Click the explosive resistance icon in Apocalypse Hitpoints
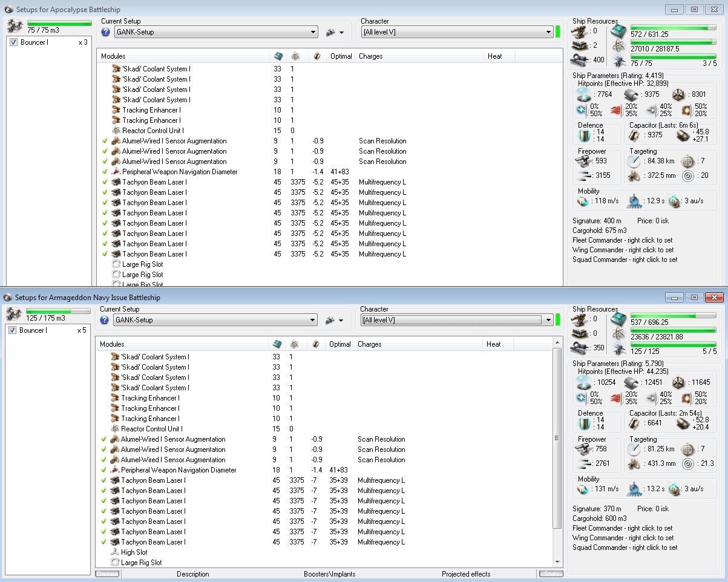This screenshot has width=728, height=582. 687,110
